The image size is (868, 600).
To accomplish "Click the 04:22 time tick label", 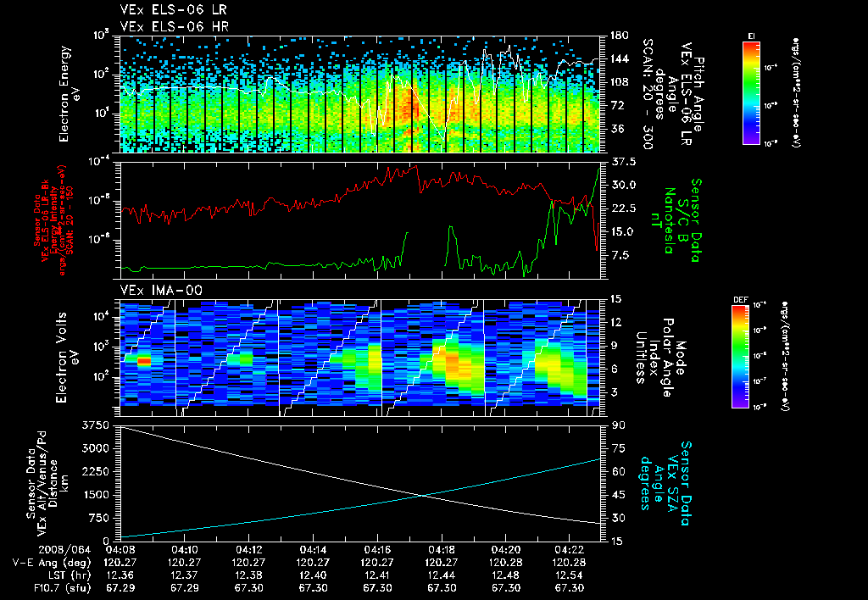I will pyautogui.click(x=570, y=551).
